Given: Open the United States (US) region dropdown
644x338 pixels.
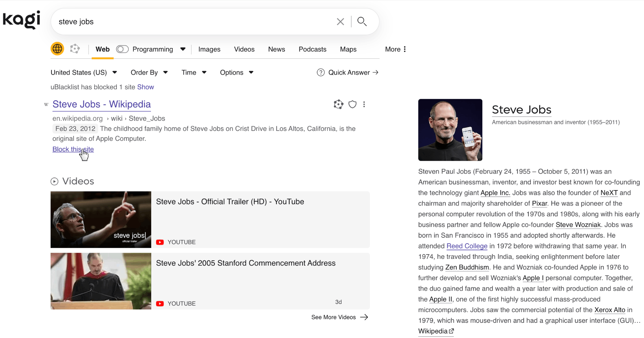Looking at the screenshot, I should click(x=84, y=72).
